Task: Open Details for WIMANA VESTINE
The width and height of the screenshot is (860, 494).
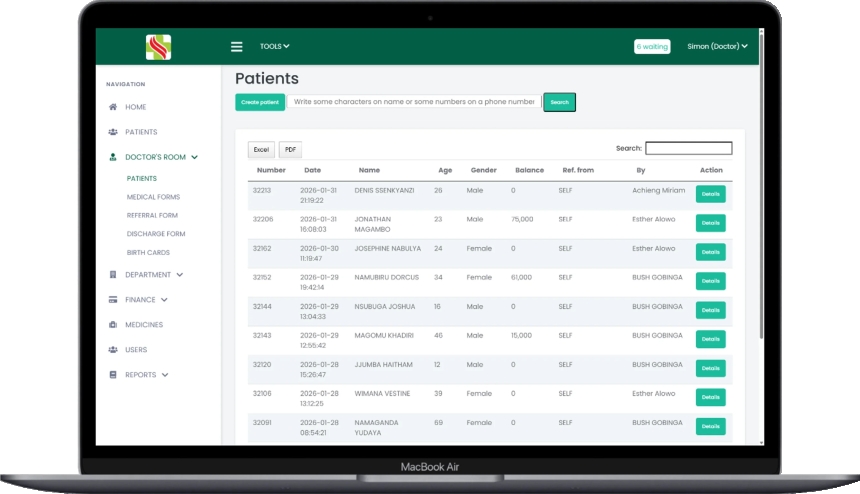Action: (710, 398)
